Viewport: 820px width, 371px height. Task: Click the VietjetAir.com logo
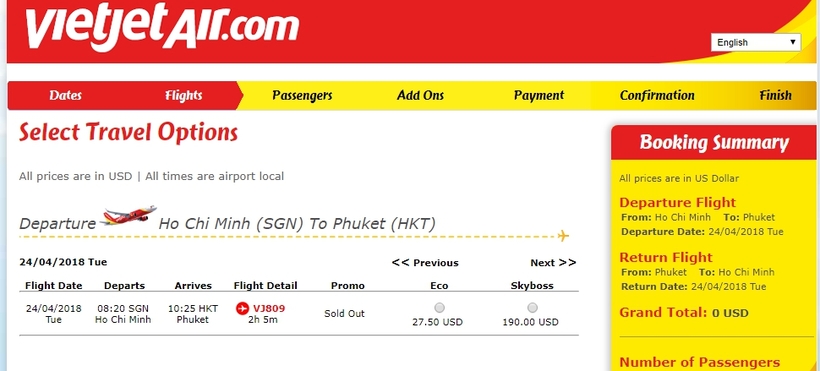[162, 27]
